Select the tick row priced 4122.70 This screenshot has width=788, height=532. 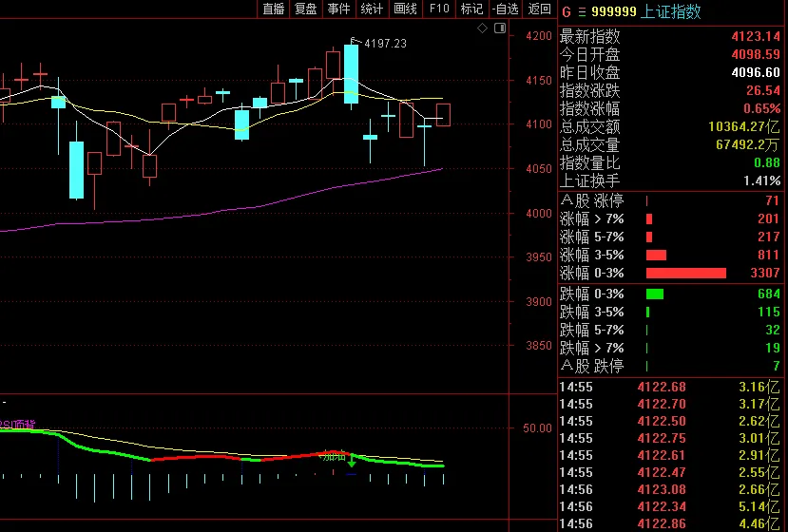click(670, 405)
